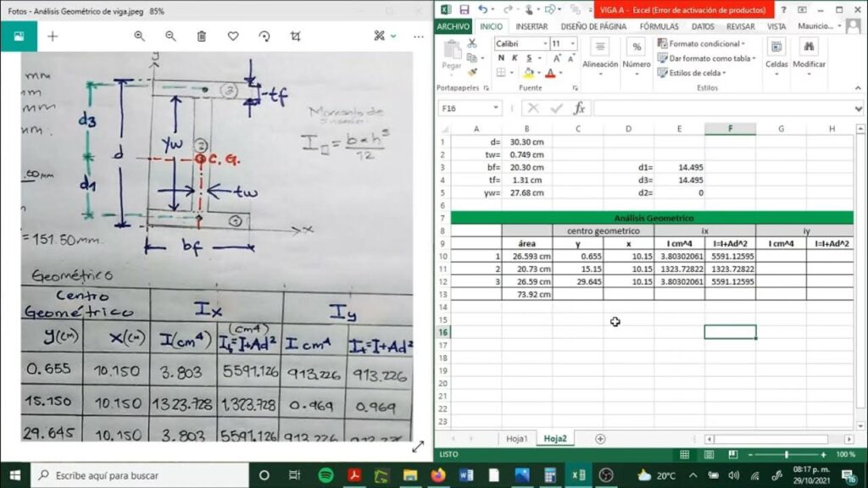This screenshot has width=868, height=488.
Task: Add photo to favorites with heart icon
Action: click(x=233, y=36)
